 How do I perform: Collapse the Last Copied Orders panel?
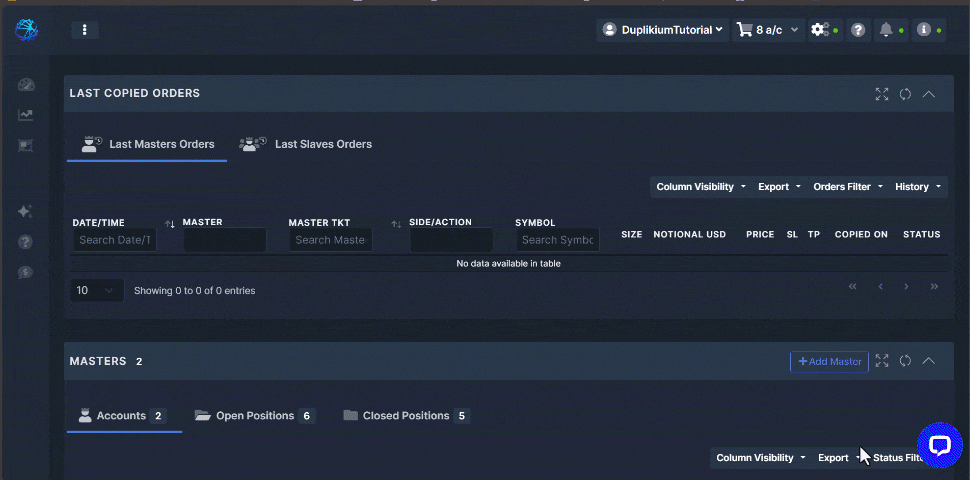pyautogui.click(x=929, y=94)
